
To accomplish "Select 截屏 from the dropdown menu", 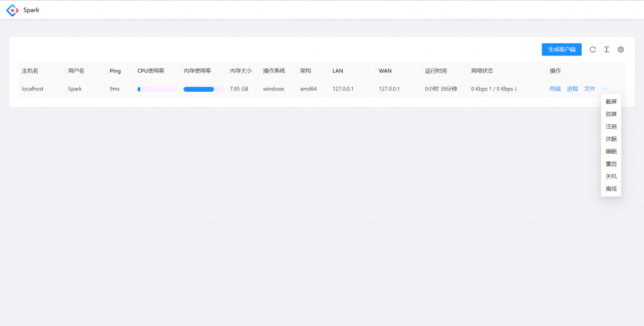I will pos(611,102).
